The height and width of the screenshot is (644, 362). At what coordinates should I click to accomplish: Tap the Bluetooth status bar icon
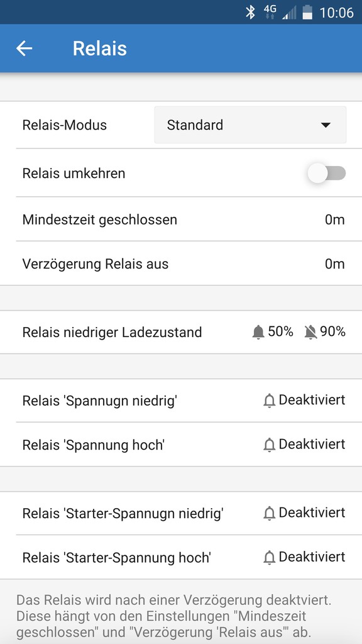point(250,13)
